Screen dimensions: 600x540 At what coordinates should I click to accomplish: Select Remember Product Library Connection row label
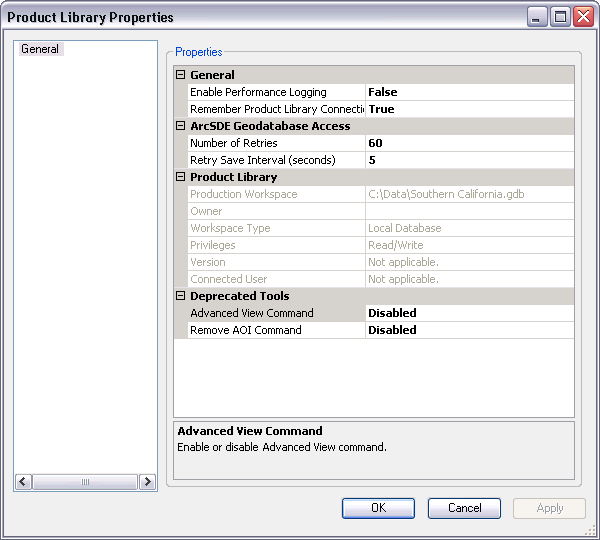pyautogui.click(x=277, y=109)
